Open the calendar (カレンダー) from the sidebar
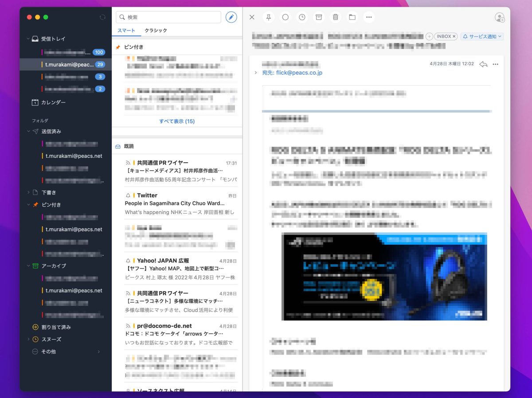 pyautogui.click(x=53, y=102)
